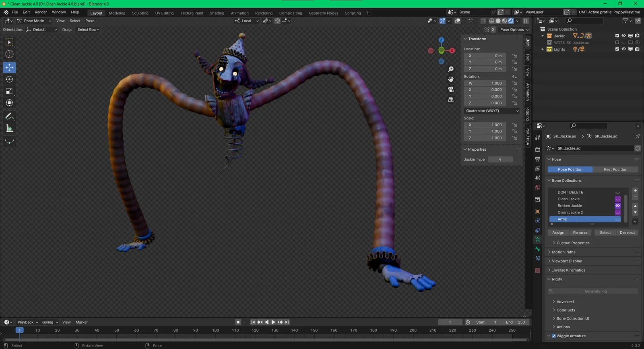Toggle Broken Jackie bone collection visibility
Screen dimensions: 644x349
click(x=617, y=206)
